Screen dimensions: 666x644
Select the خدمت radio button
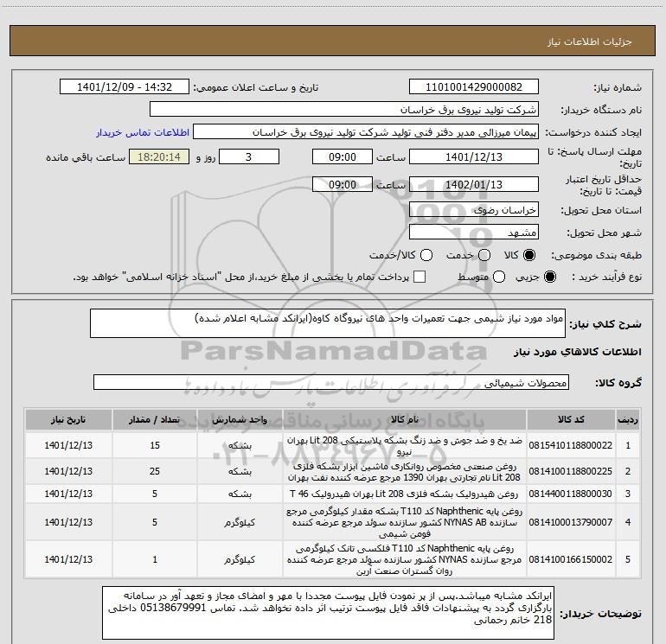click(484, 255)
